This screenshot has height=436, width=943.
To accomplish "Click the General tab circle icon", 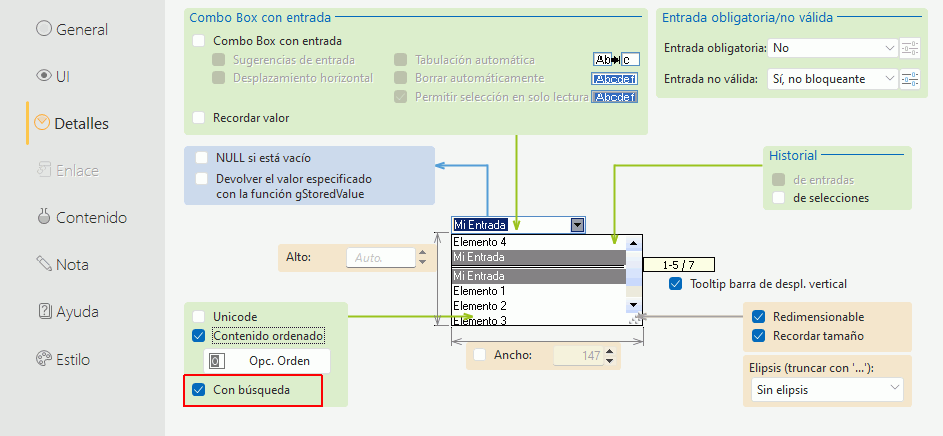I will 43,28.
